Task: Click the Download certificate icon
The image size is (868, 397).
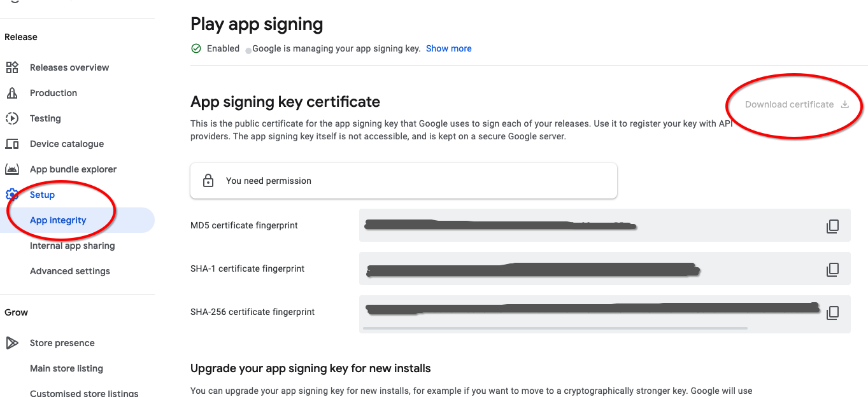Action: point(844,104)
